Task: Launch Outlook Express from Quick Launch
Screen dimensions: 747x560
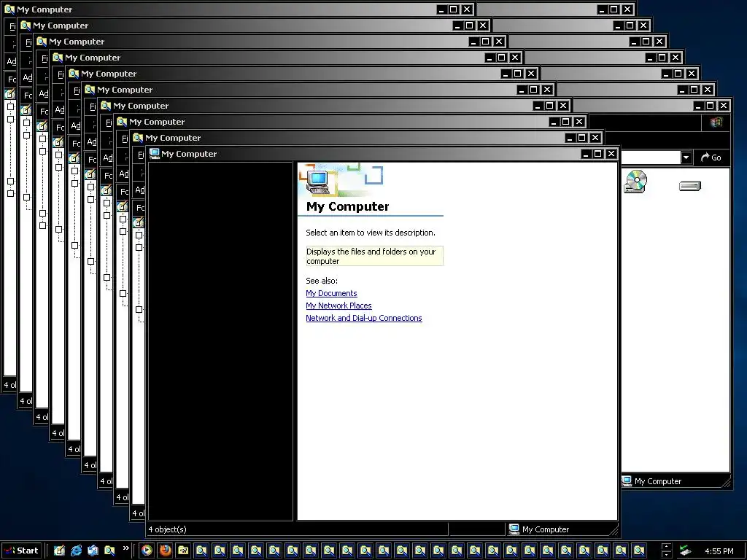Action: pos(93,551)
